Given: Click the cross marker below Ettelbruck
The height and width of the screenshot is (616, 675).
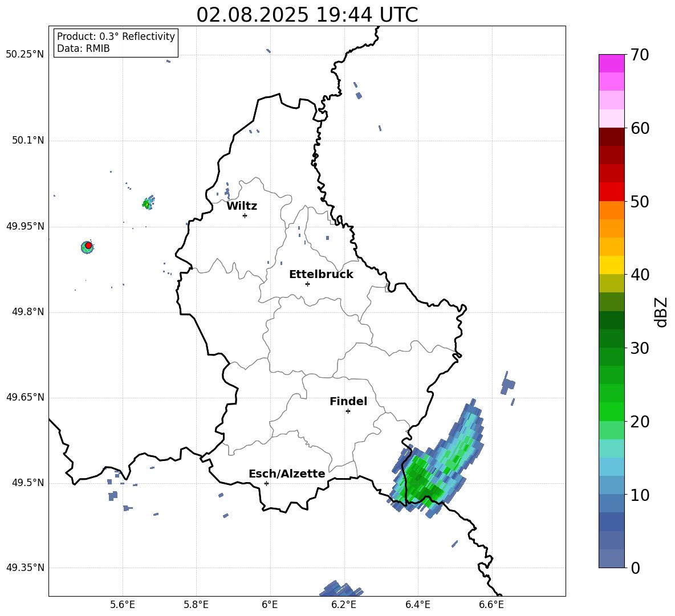Looking at the screenshot, I should point(307,284).
